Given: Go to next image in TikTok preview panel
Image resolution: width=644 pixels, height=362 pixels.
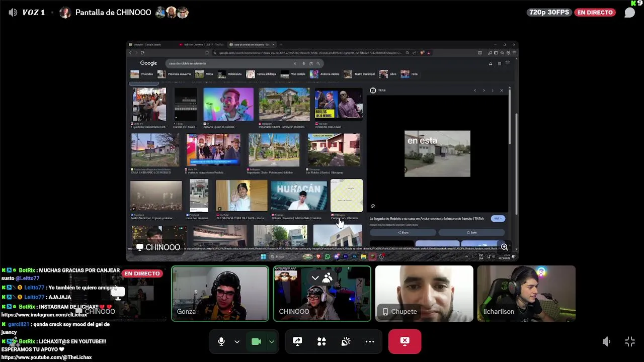Looking at the screenshot, I should [484, 90].
